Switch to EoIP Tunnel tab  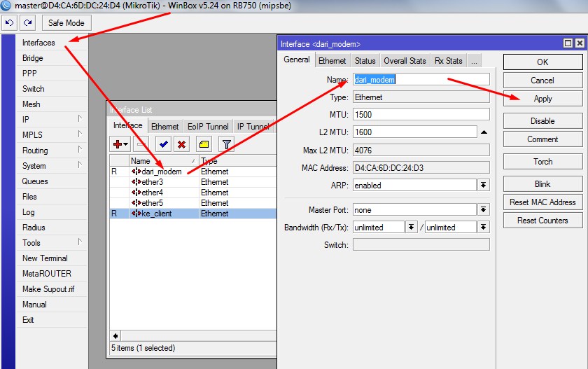tap(208, 127)
